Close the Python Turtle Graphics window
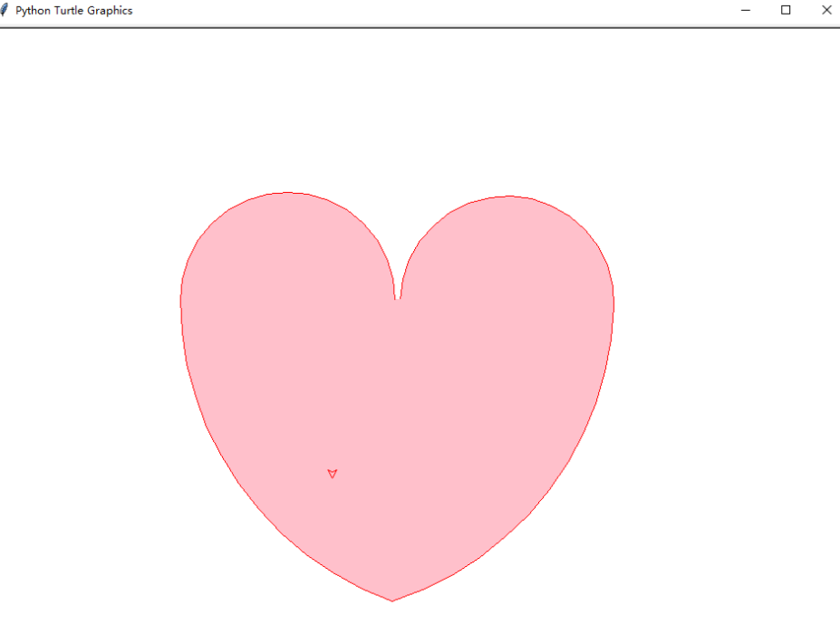The image size is (840, 634). pyautogui.click(x=826, y=10)
